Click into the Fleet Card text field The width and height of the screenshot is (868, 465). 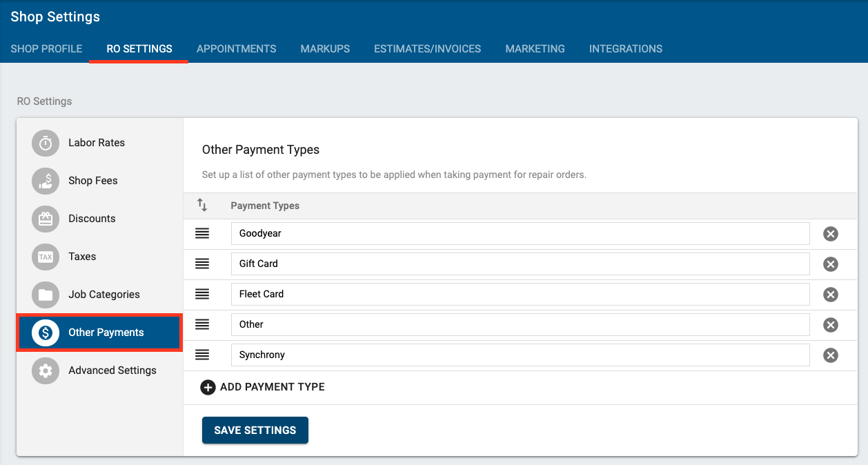[520, 294]
